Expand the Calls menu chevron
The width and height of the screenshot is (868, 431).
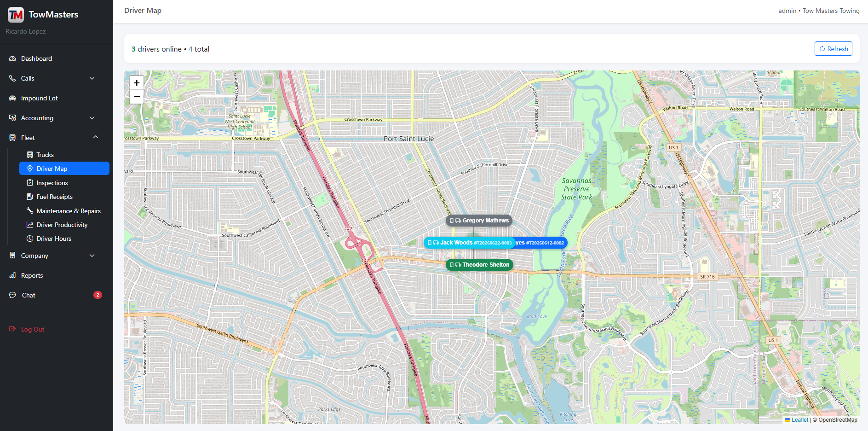click(92, 78)
